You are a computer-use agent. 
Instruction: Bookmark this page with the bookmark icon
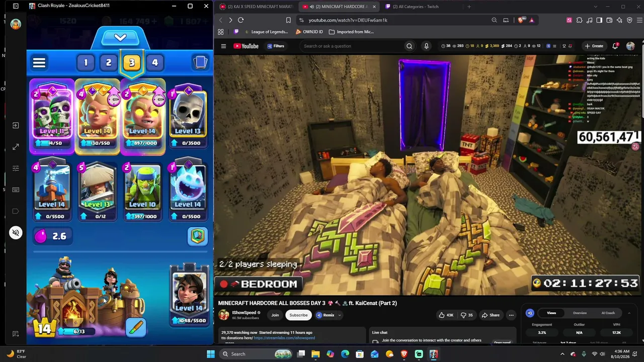[288, 20]
